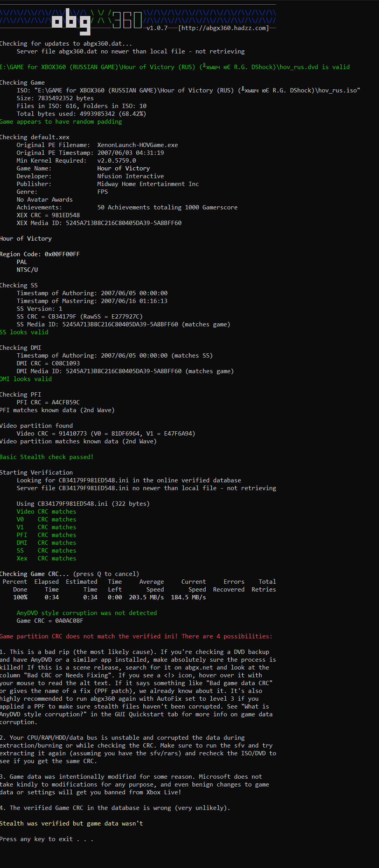The height and width of the screenshot is (868, 379).
Task: Click Min Kernel value 'v2.0.5759.0'
Action: [x=116, y=161]
